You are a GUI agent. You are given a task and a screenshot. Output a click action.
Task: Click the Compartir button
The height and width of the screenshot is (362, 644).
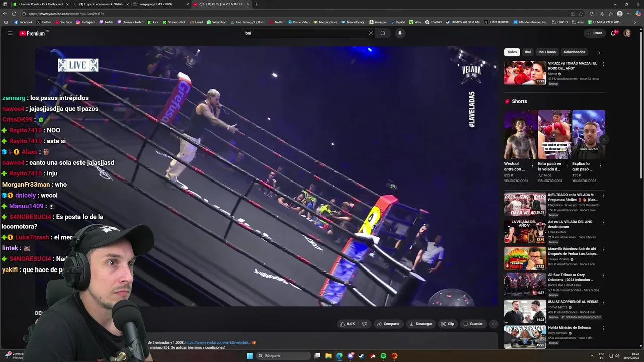click(388, 324)
